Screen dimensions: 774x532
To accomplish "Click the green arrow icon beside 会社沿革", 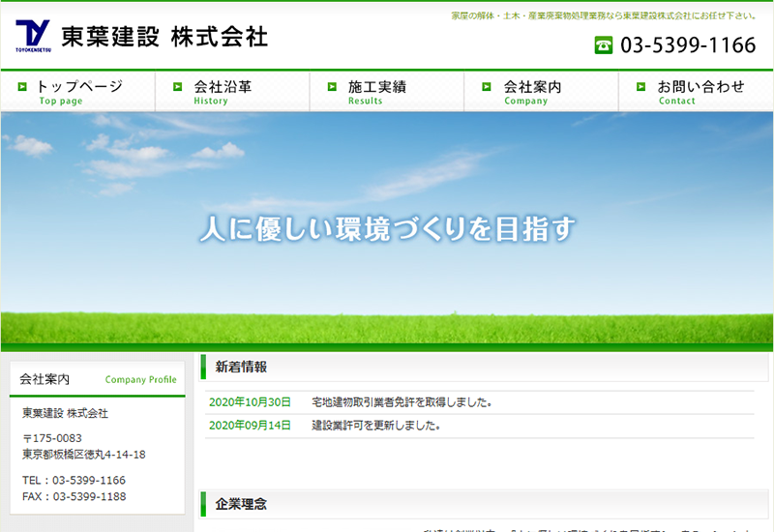I will (178, 87).
